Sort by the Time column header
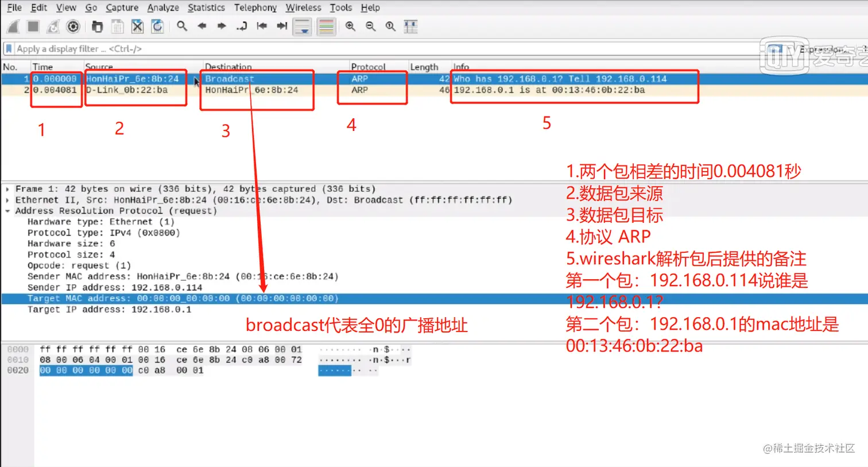The image size is (868, 467). pos(42,67)
